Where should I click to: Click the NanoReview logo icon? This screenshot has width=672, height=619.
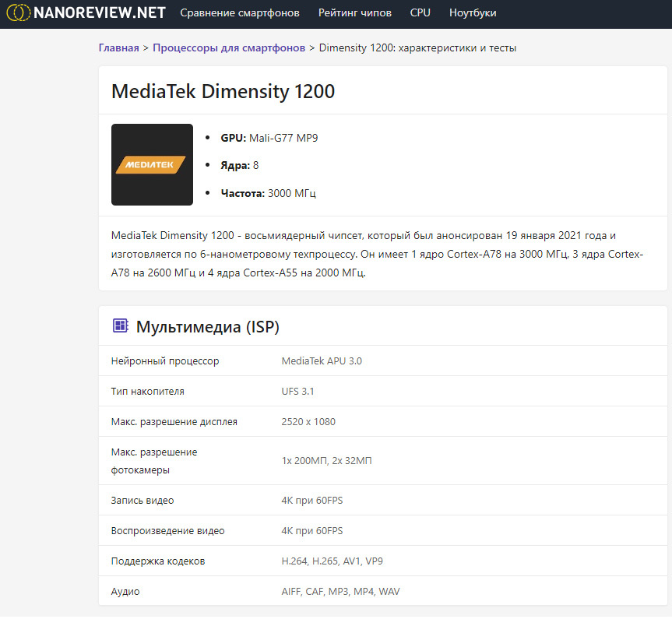(x=19, y=12)
